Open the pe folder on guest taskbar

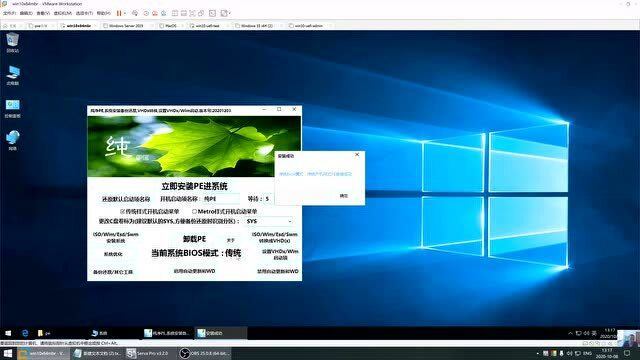coord(44,333)
